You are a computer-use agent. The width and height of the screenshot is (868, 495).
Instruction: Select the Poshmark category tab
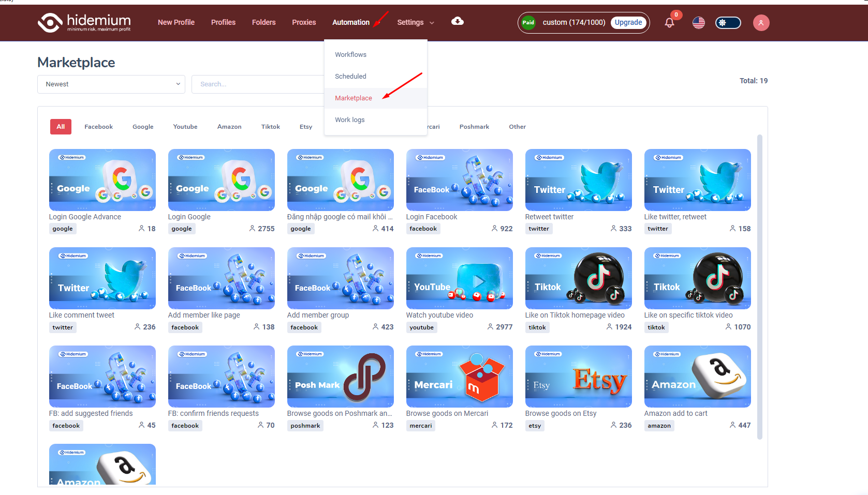[474, 127]
